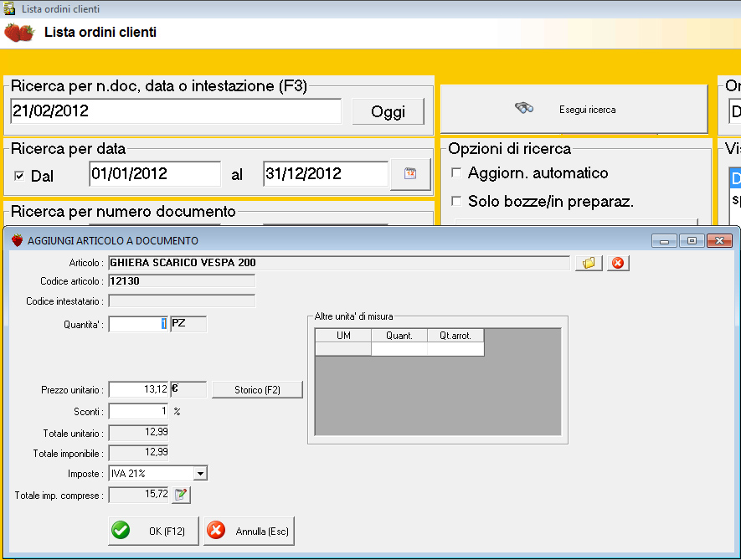Click the Totale unitario value 12,99
This screenshot has height=560, width=741.
click(x=138, y=433)
